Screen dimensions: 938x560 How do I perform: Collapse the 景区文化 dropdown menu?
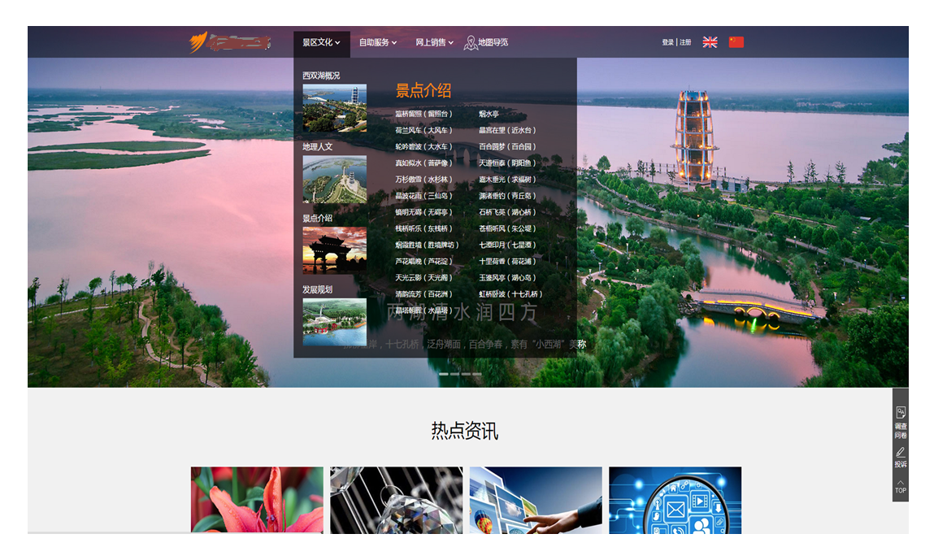321,42
